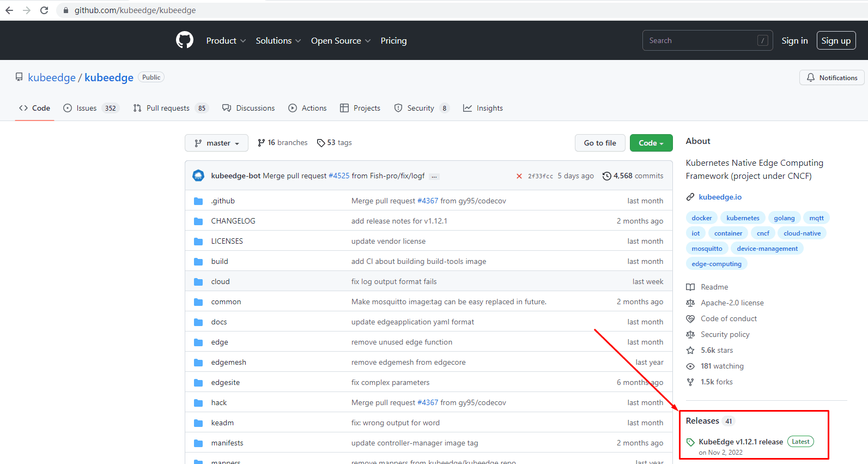Click the fork icon next to 1.5k forks

coord(690,382)
